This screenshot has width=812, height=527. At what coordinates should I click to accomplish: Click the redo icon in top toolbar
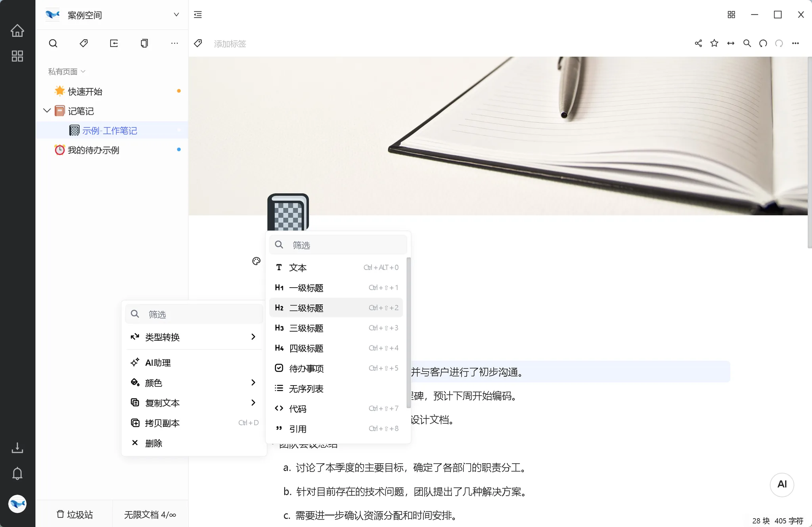779,43
